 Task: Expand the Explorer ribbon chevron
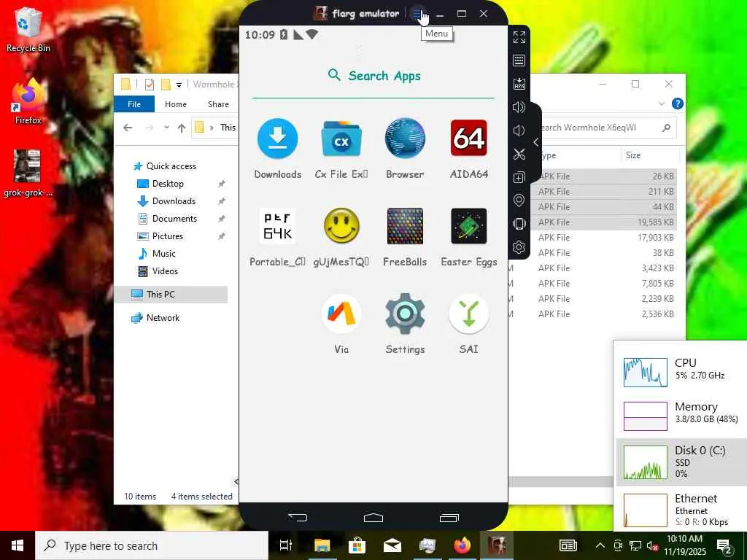tap(661, 104)
